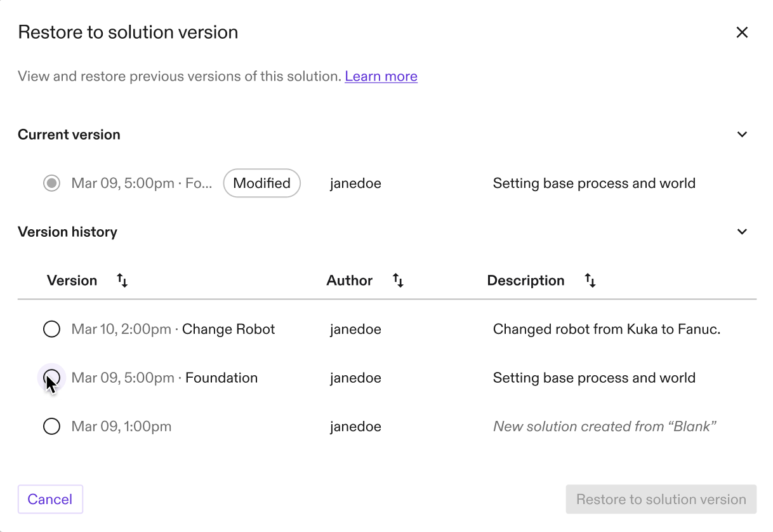Click the sort icon next to Author

[x=397, y=280]
